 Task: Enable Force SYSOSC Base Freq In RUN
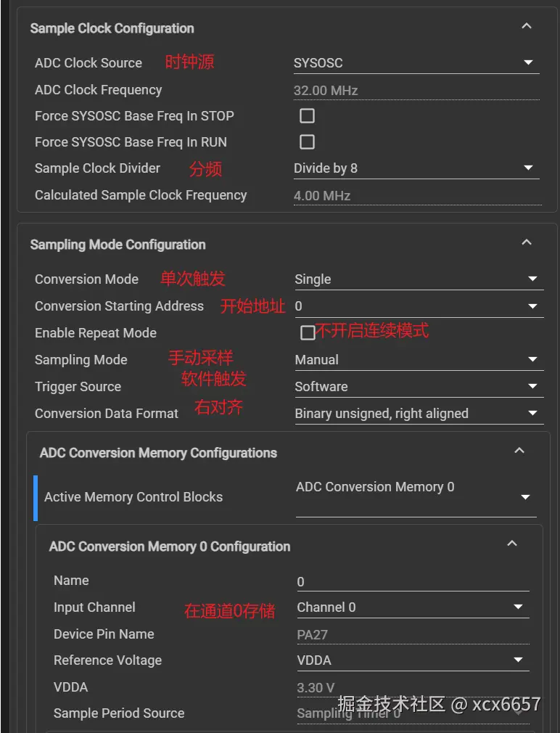click(x=308, y=142)
